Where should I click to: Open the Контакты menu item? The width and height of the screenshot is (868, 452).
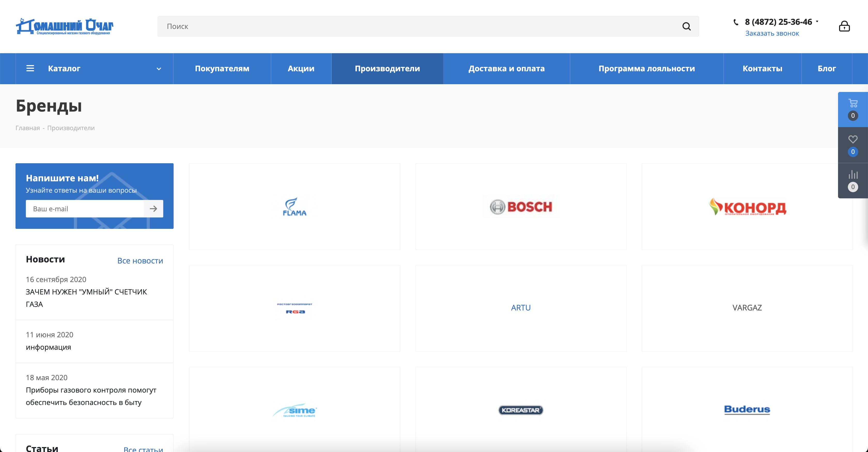tap(763, 68)
